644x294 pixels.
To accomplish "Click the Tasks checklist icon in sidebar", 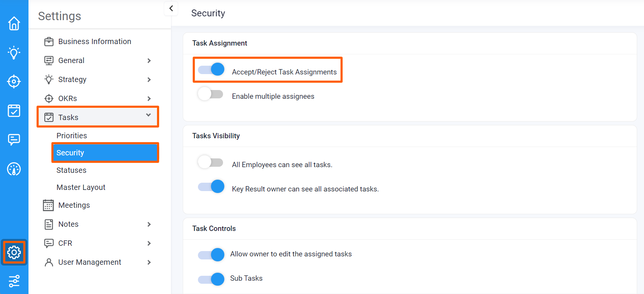I will click(x=14, y=111).
